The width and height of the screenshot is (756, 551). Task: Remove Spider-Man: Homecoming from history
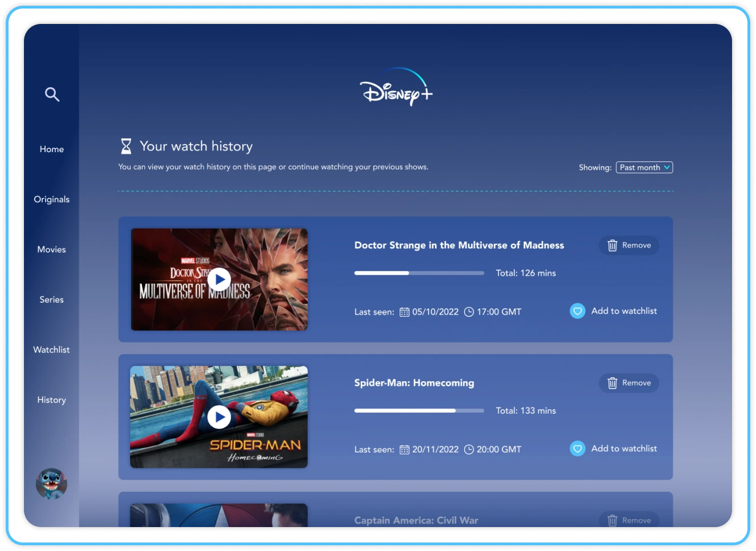pyautogui.click(x=629, y=383)
